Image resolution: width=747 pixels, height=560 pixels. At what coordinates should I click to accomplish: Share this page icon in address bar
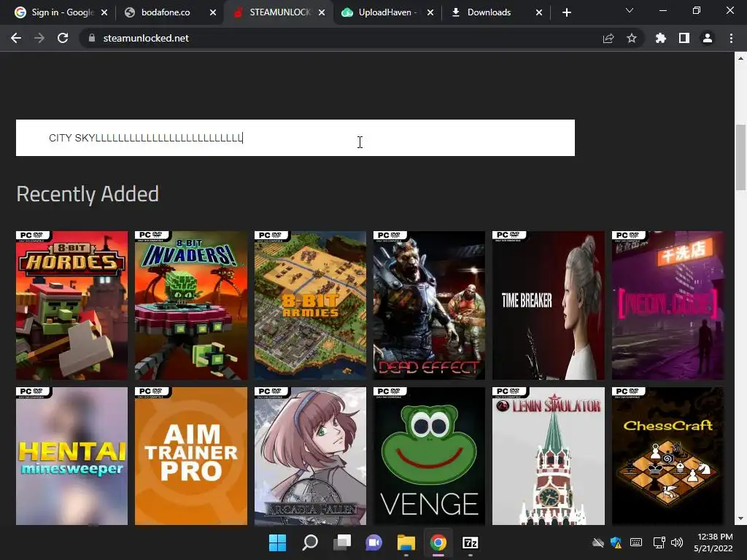[x=608, y=38]
